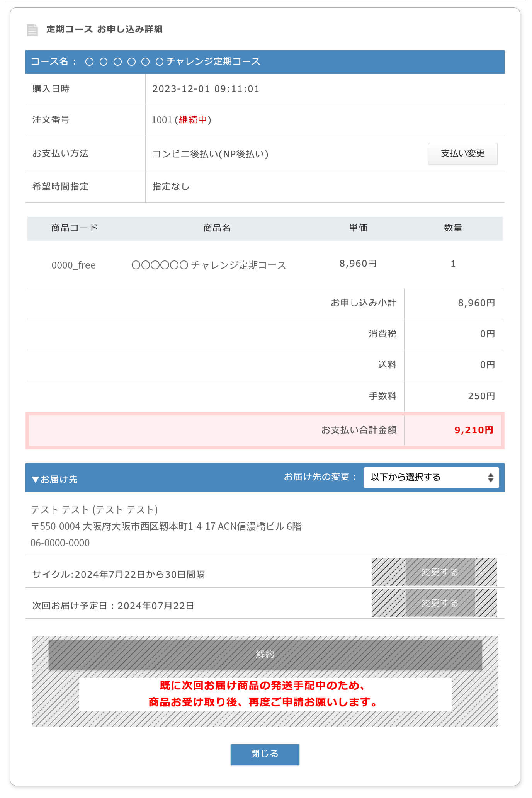Click the red 継続中 status text
This screenshot has height=798, width=532.
point(193,120)
